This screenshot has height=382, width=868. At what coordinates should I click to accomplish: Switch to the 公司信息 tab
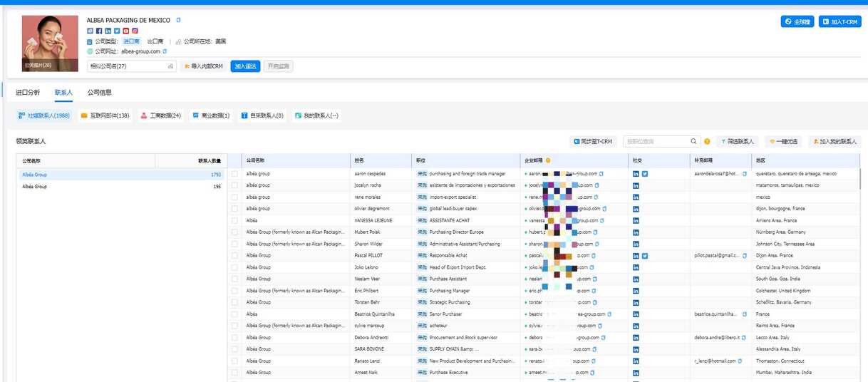point(99,92)
